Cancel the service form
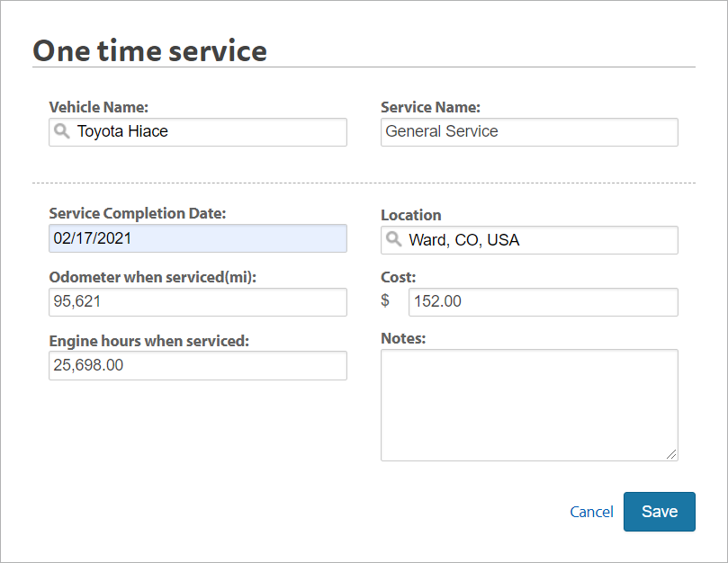Screen dimensions: 728x563 [591, 511]
